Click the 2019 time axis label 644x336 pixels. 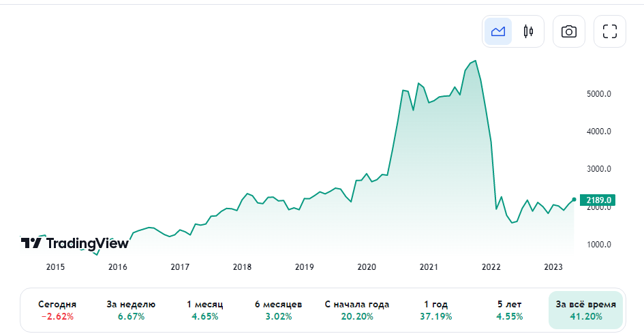[305, 267]
